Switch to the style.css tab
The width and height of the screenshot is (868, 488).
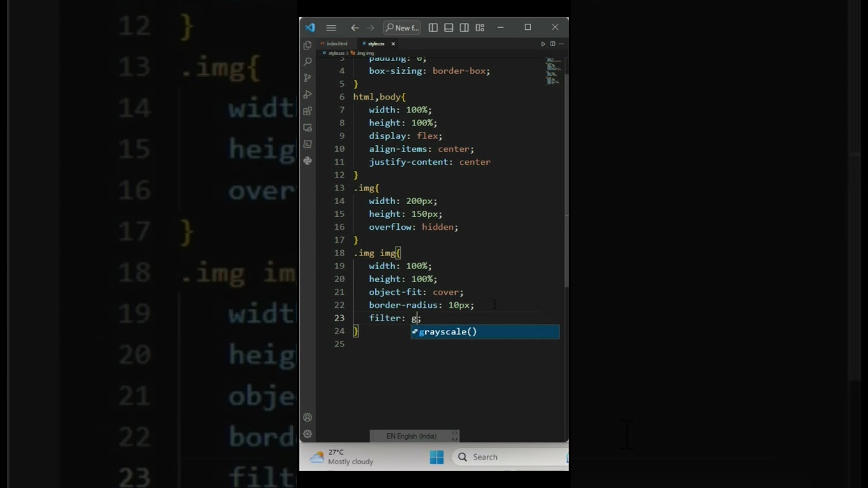tap(376, 43)
